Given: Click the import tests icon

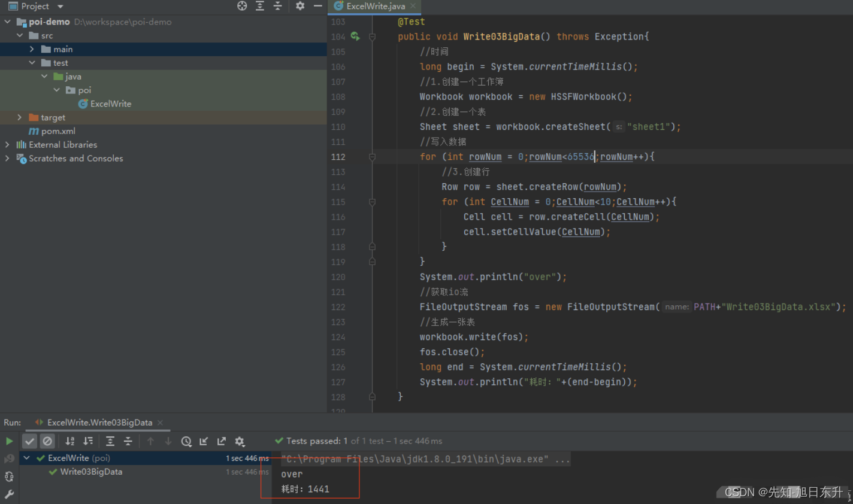Looking at the screenshot, I should pyautogui.click(x=204, y=441).
